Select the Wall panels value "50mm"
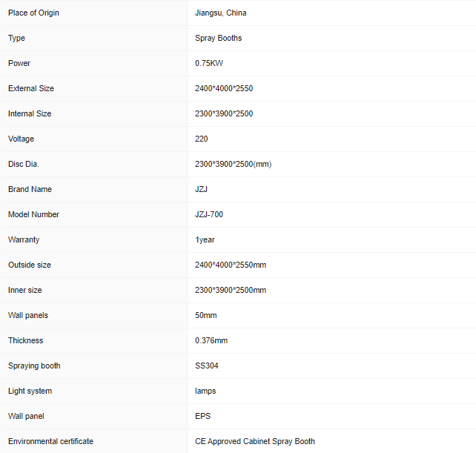Viewport: 476px width, 453px height. coord(206,315)
